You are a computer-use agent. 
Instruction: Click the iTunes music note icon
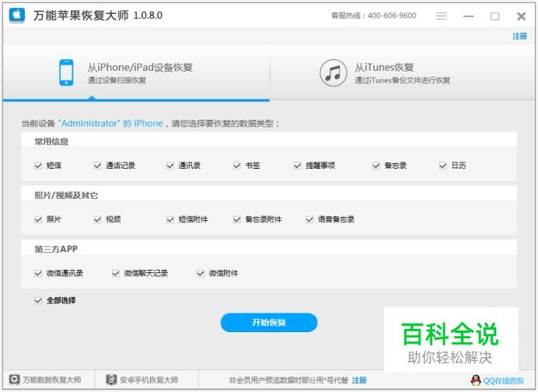click(x=333, y=73)
